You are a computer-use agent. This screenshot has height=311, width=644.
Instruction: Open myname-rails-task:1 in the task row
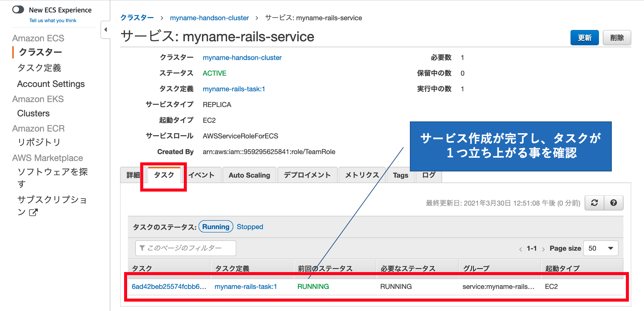(x=246, y=287)
